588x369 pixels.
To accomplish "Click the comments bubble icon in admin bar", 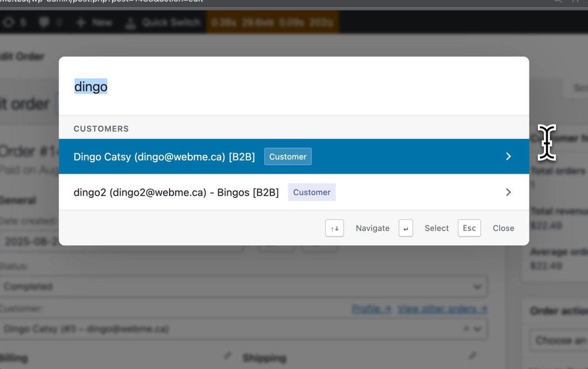I will tap(44, 23).
